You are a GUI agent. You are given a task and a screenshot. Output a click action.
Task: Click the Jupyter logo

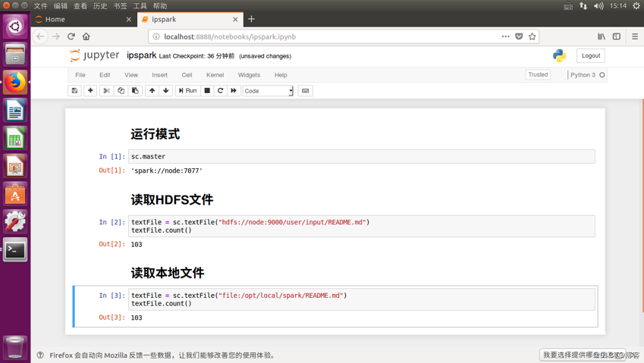coord(95,55)
